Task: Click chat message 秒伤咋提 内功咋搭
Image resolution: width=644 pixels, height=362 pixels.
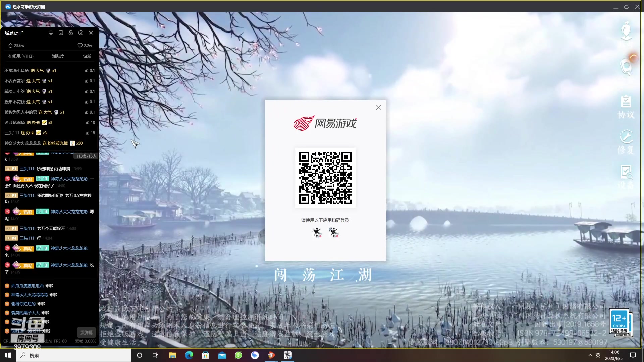Action: [x=53, y=169]
